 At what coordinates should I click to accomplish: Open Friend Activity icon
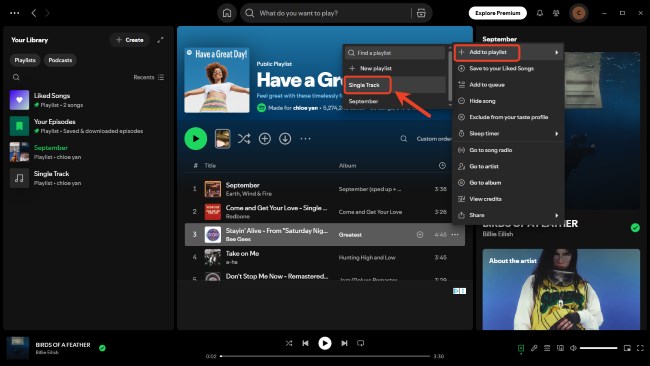pyautogui.click(x=556, y=13)
